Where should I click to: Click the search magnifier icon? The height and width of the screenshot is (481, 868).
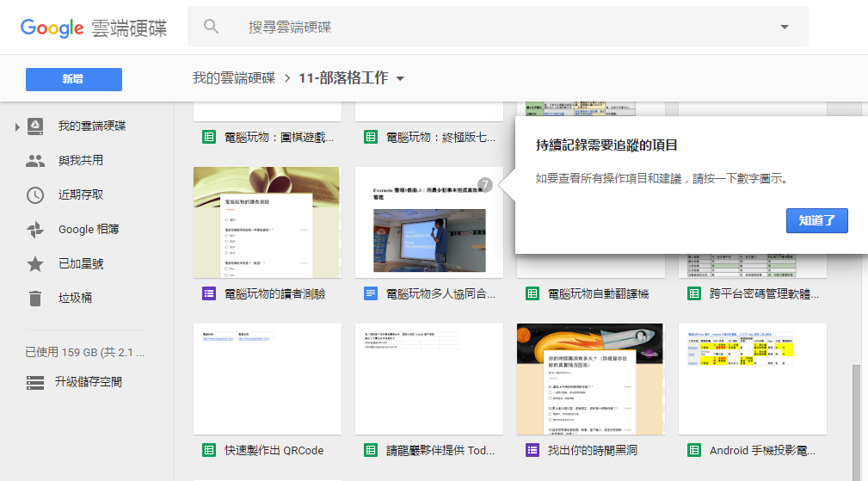211,26
